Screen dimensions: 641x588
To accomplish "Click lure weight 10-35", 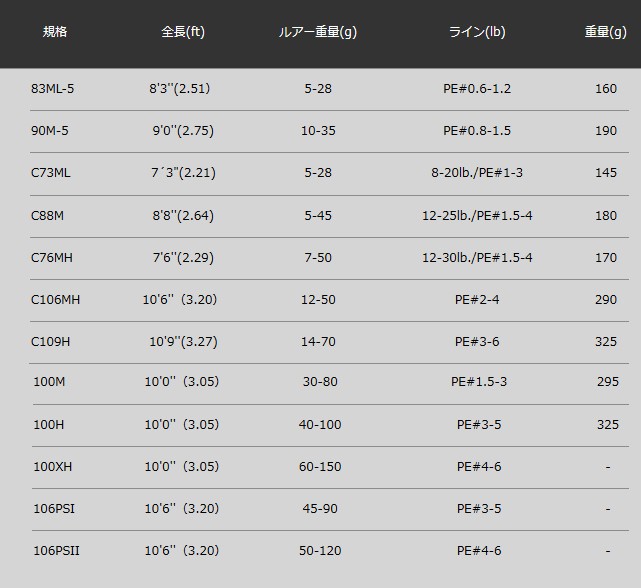I will coord(318,131).
